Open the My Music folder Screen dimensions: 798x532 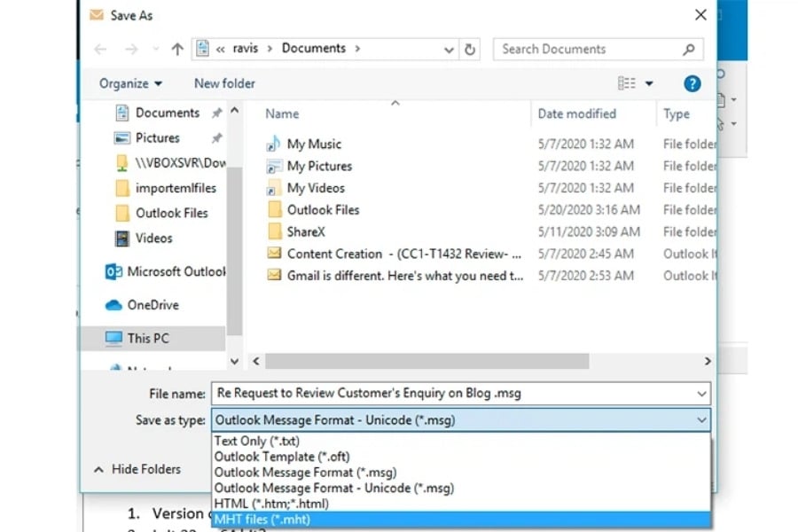[314, 144]
